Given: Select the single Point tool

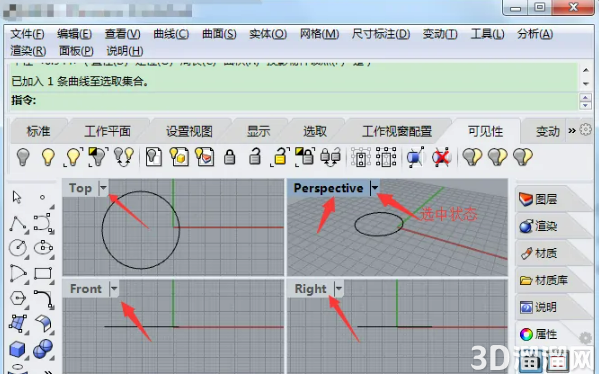Looking at the screenshot, I should click(42, 197).
